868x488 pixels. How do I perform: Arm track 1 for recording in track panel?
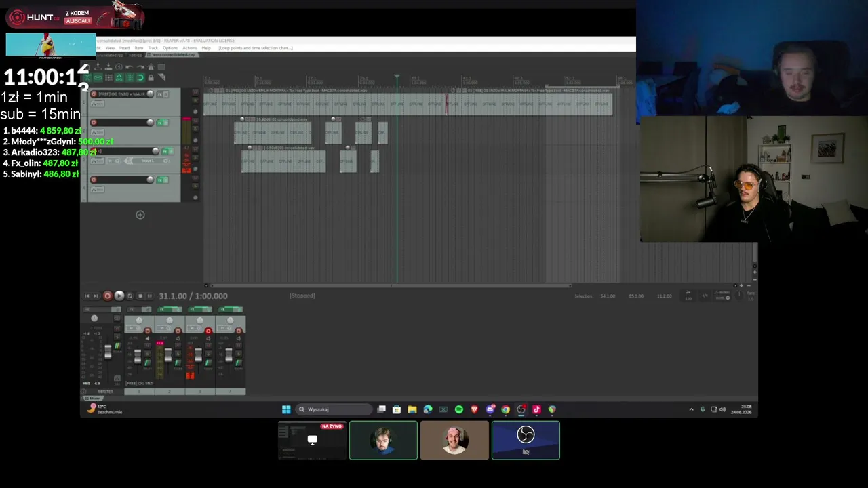pos(94,94)
